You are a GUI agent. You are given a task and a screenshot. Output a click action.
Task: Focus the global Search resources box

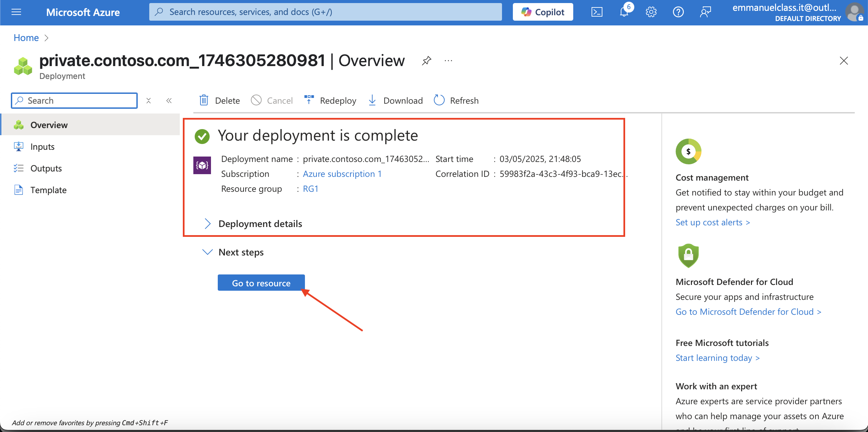(325, 12)
